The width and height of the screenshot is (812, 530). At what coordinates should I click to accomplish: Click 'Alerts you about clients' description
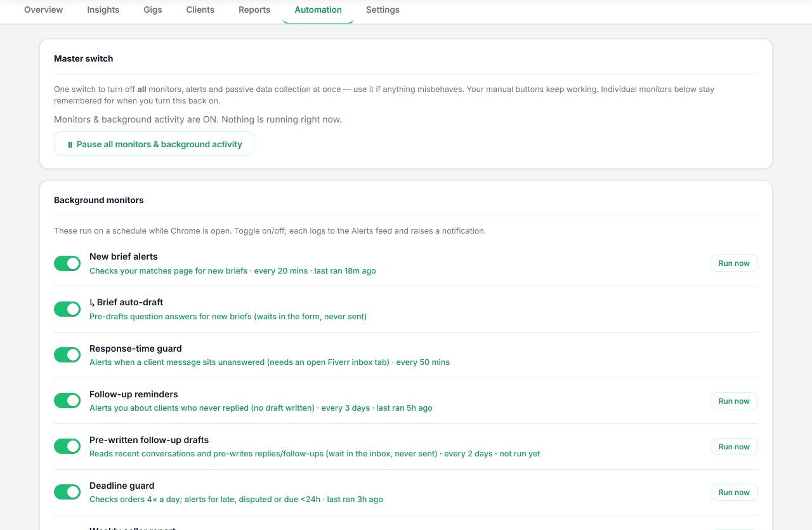click(x=261, y=408)
